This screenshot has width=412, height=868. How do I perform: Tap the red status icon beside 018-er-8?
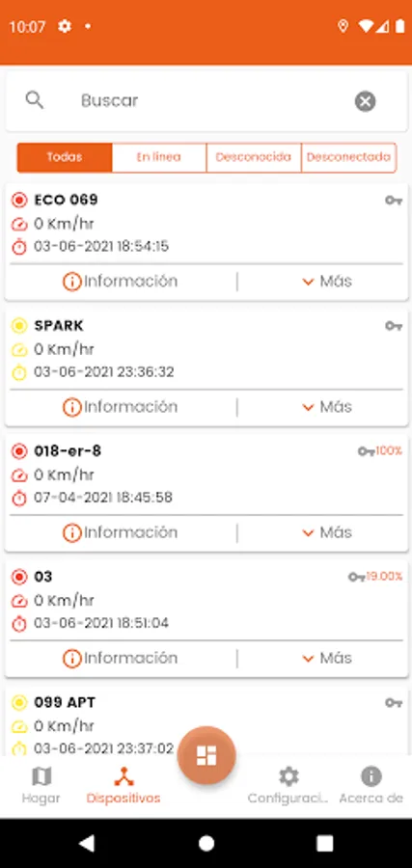click(19, 451)
